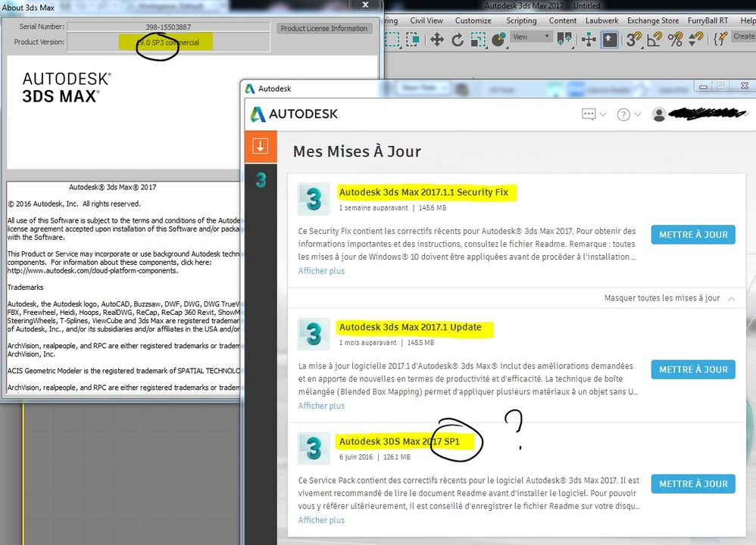Viewport: 756px width, 545px height.
Task: Toggle the Angle Snap icon
Action: click(x=654, y=39)
